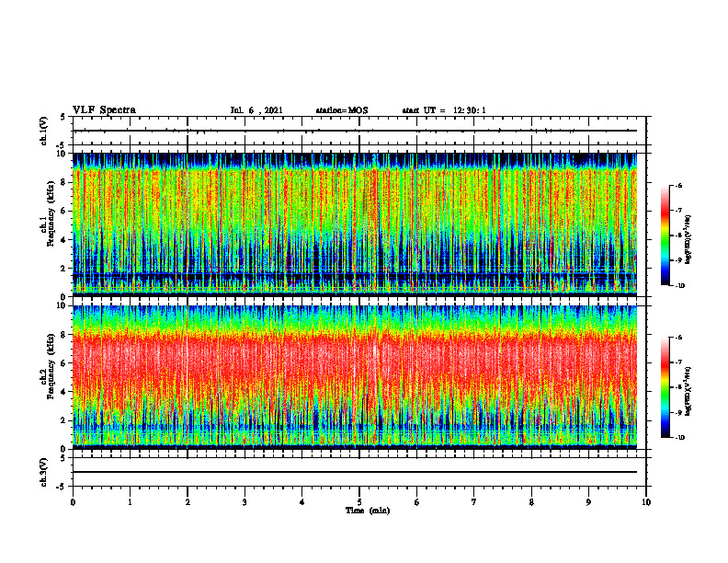Click the ch.1 color scale bar

tap(665, 236)
